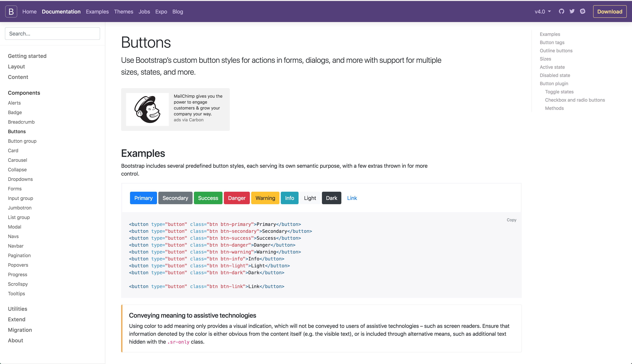Open Collapse in the sidebar

click(x=17, y=170)
